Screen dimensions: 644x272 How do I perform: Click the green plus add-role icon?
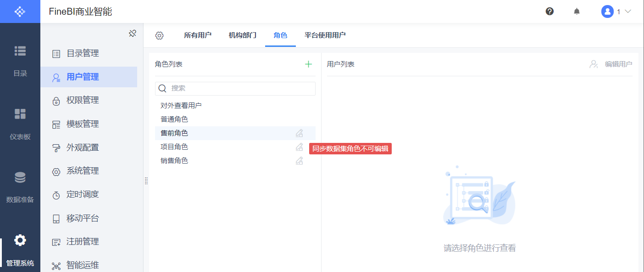tap(308, 64)
